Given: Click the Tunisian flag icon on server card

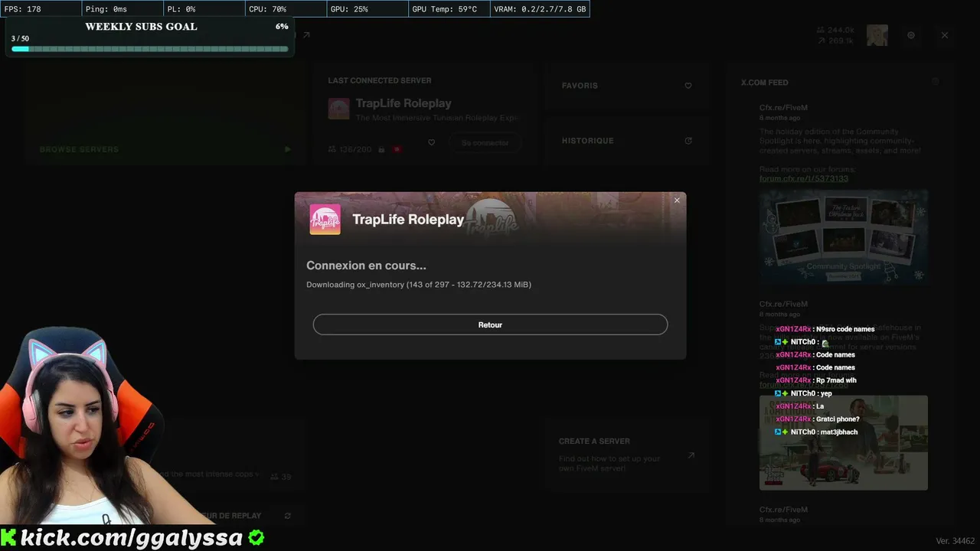Looking at the screenshot, I should tap(397, 149).
